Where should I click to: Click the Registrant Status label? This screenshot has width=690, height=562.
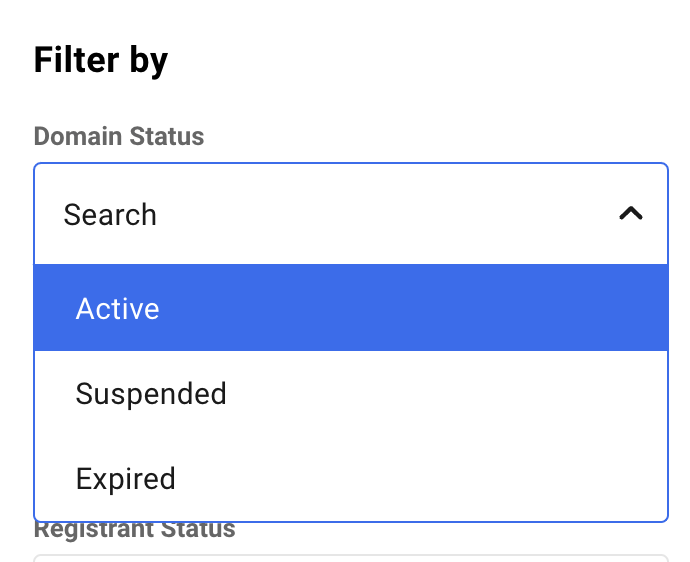point(135,529)
